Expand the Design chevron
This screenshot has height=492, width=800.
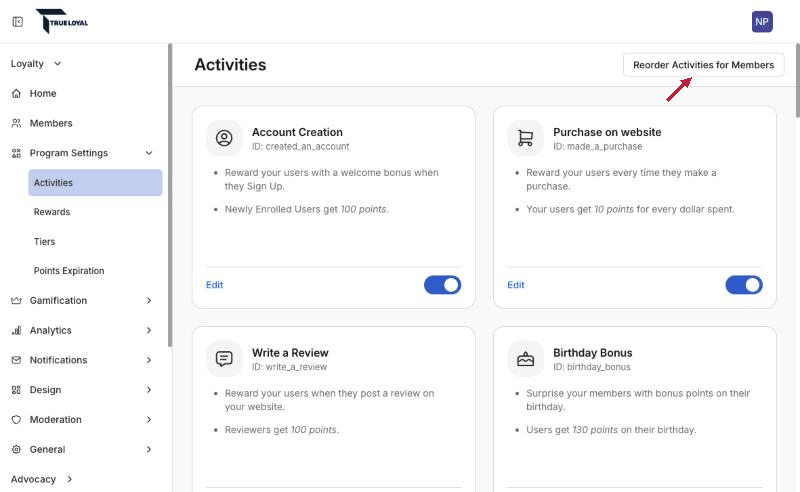(149, 390)
